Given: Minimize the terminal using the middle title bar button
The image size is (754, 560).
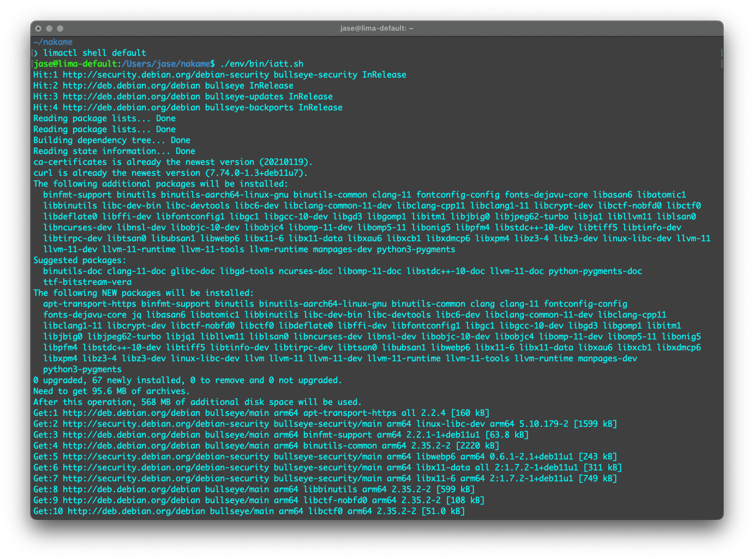Looking at the screenshot, I should (49, 28).
